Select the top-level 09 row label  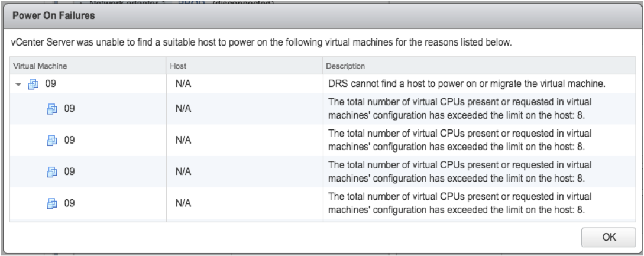(50, 84)
